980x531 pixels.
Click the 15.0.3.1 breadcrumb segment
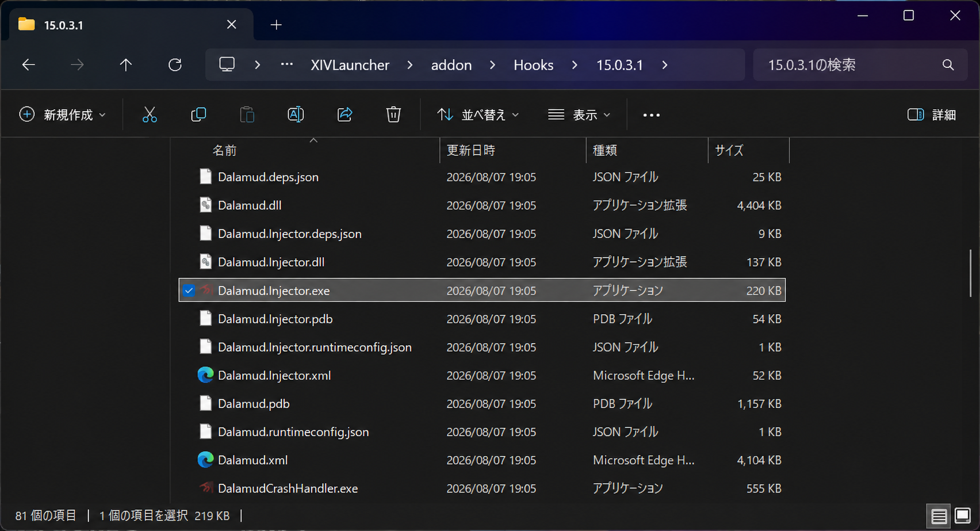pos(619,65)
